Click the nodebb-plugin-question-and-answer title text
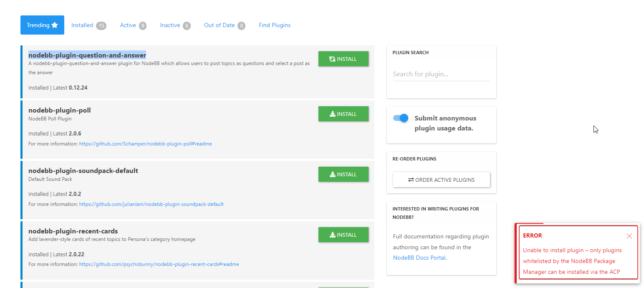 (87, 55)
